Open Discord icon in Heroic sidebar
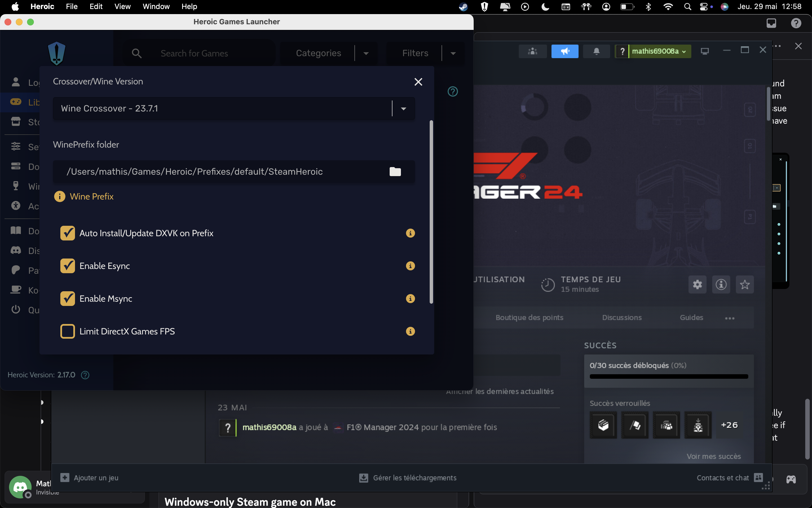Viewport: 812px width, 508px height. (x=16, y=250)
